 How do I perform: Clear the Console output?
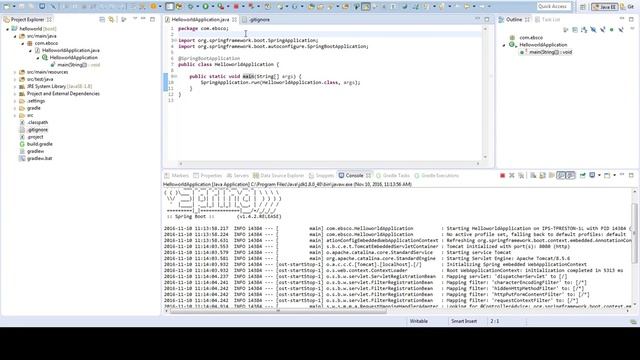click(x=533, y=176)
